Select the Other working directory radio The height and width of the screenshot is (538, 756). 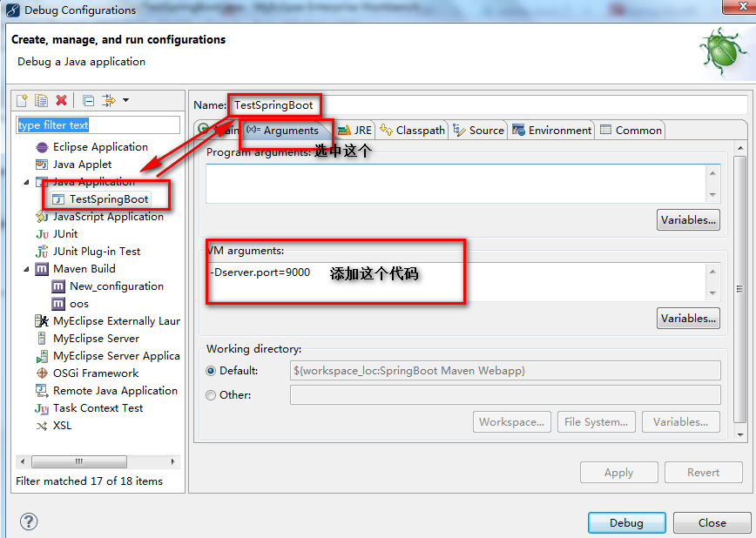211,395
